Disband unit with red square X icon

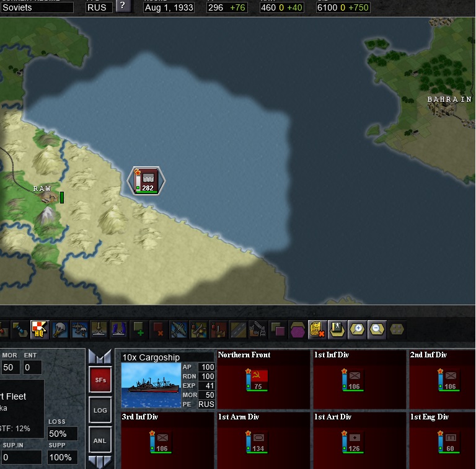159,329
